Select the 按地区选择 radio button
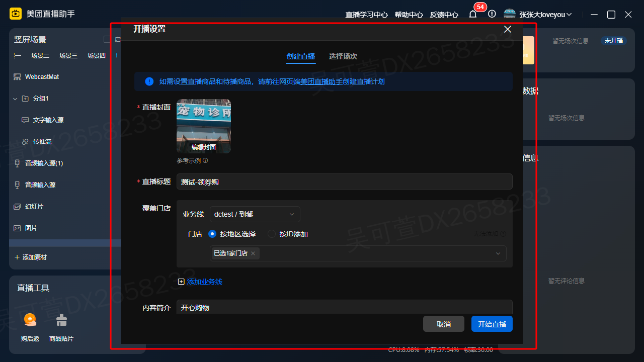644x362 pixels. [x=212, y=233]
